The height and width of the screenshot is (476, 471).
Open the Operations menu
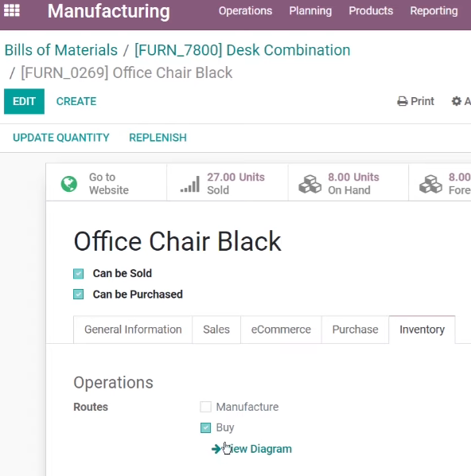click(245, 11)
